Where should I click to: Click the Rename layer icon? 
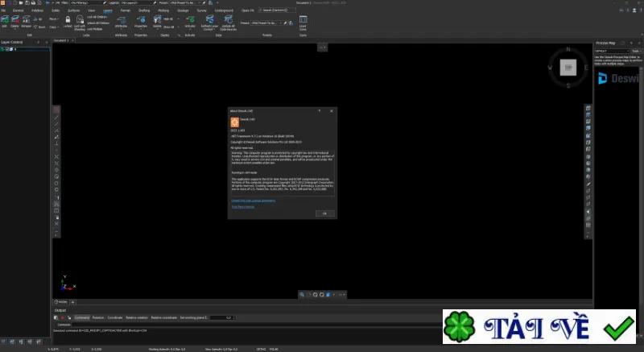(26, 21)
